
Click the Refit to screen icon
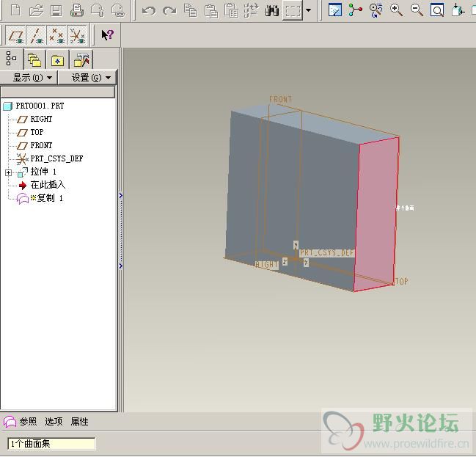[x=437, y=10]
